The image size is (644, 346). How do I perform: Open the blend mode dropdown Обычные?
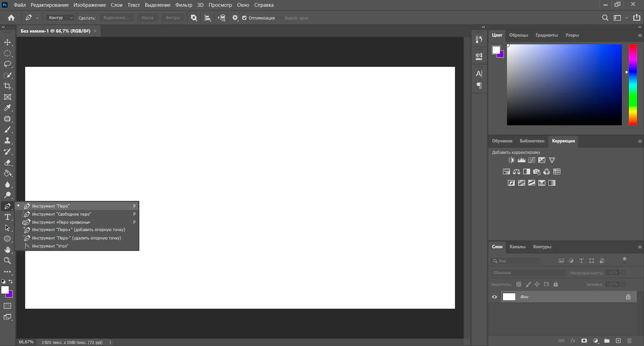(527, 273)
